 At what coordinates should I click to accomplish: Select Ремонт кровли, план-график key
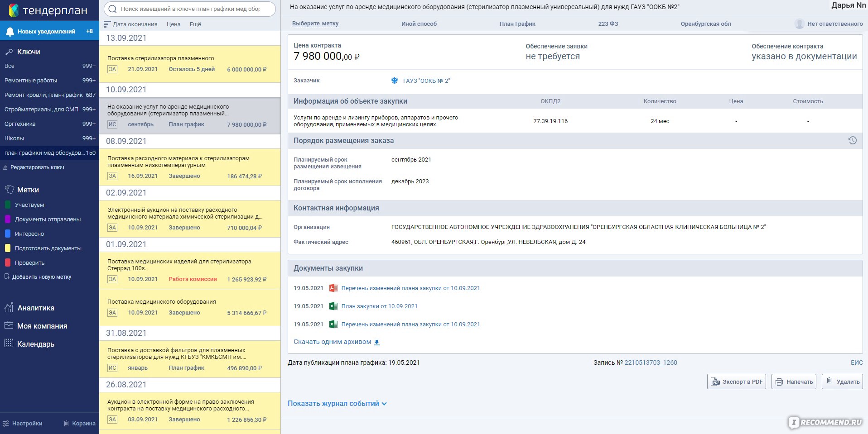click(x=49, y=95)
